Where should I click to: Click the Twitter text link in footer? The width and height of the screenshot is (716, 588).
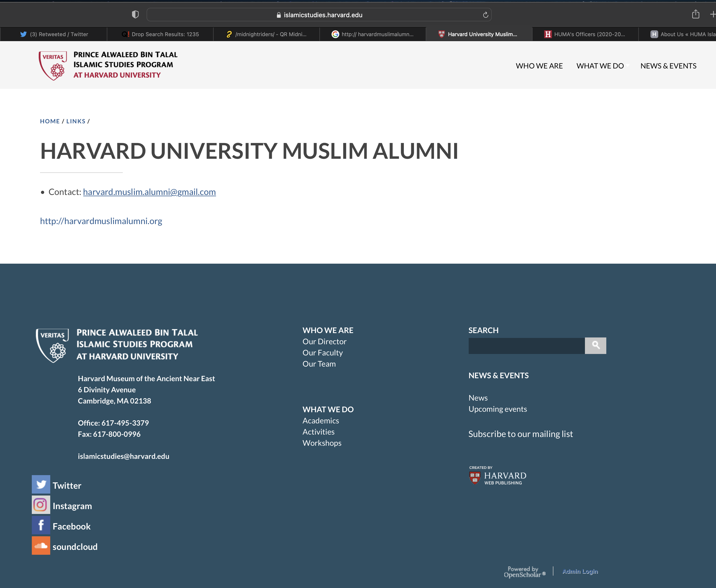(x=67, y=485)
